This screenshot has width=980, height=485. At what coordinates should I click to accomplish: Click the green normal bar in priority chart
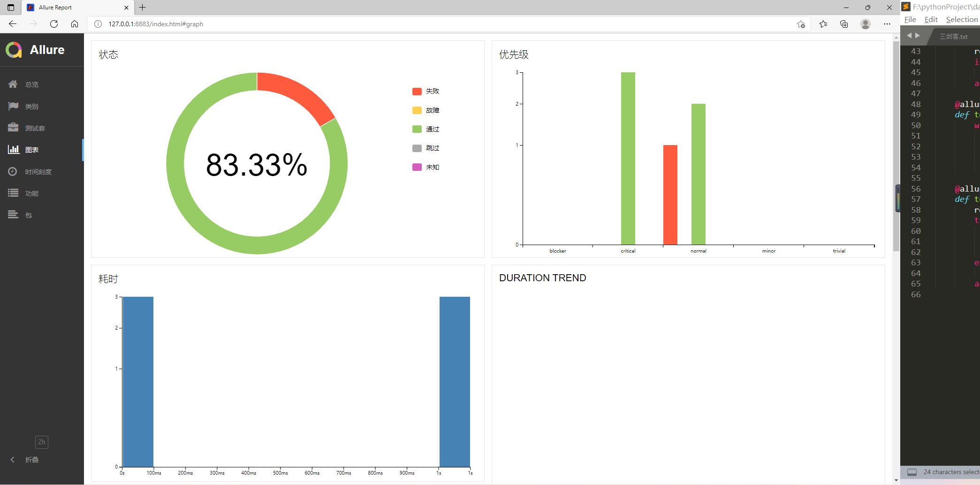coord(699,174)
